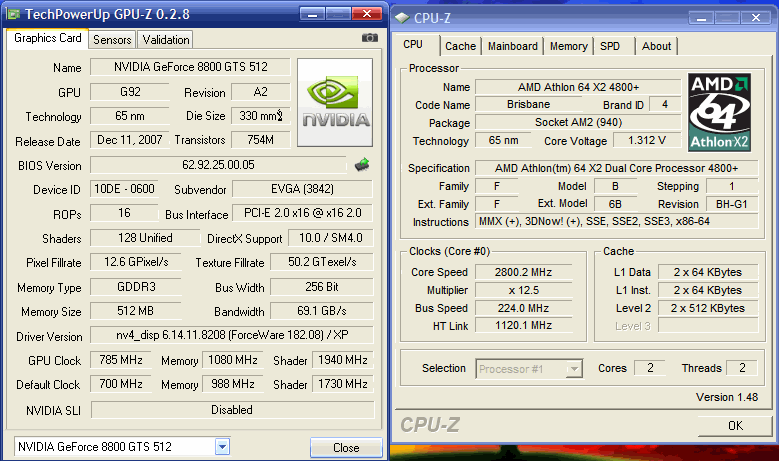The image size is (779, 461).
Task: Click the GPU-Z title bar app icon
Action: pos(13,14)
